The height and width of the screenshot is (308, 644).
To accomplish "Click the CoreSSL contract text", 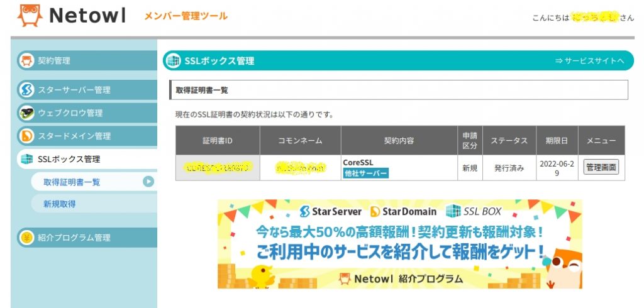I will [x=358, y=163].
